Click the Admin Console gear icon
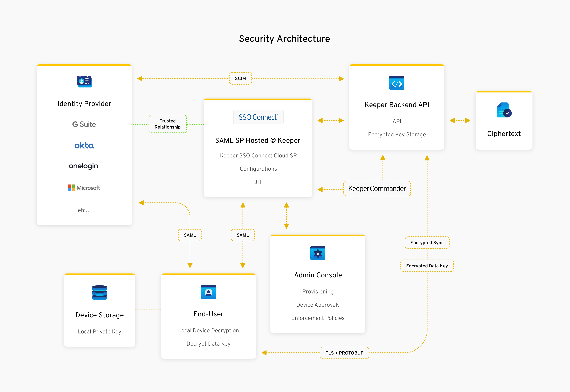 point(318,253)
